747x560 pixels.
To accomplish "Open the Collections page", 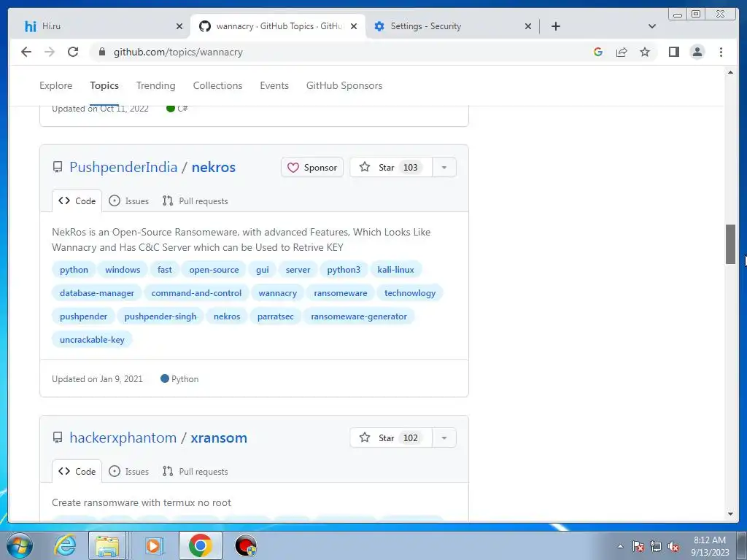I will point(217,86).
